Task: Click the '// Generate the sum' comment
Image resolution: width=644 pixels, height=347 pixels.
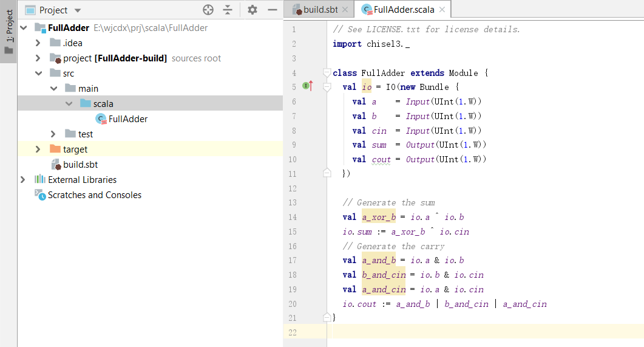Action: click(388, 203)
